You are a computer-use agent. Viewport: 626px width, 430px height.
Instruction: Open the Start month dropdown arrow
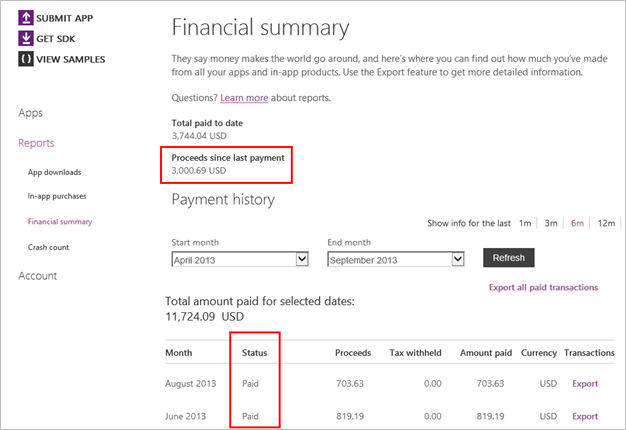pyautogui.click(x=302, y=259)
